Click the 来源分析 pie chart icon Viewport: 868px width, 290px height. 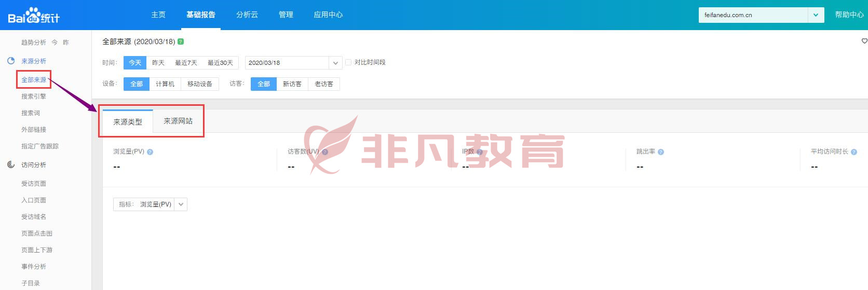[x=11, y=61]
